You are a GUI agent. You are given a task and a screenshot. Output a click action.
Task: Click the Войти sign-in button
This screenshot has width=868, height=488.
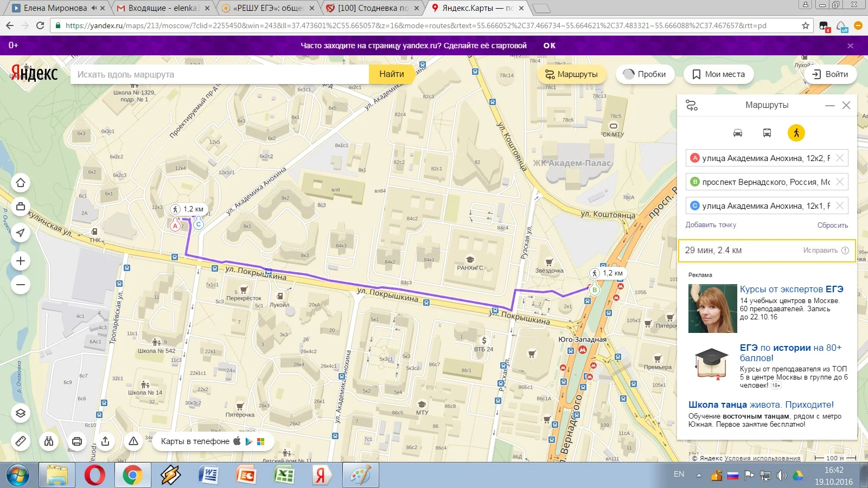[x=830, y=74]
